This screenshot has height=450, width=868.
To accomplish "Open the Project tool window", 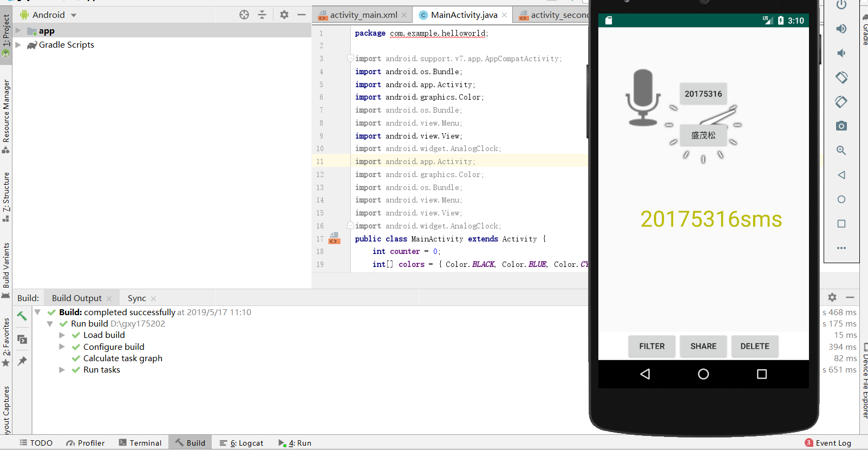I will [6, 35].
